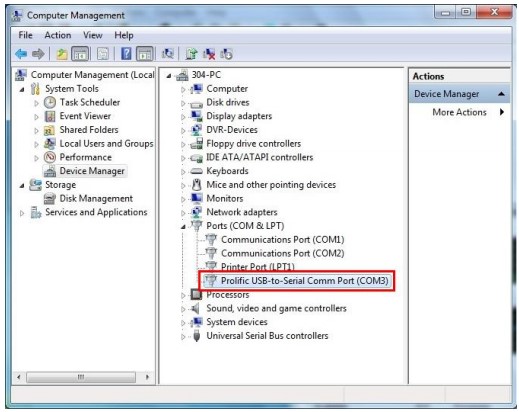Click the Network adapters icon

[x=196, y=212]
